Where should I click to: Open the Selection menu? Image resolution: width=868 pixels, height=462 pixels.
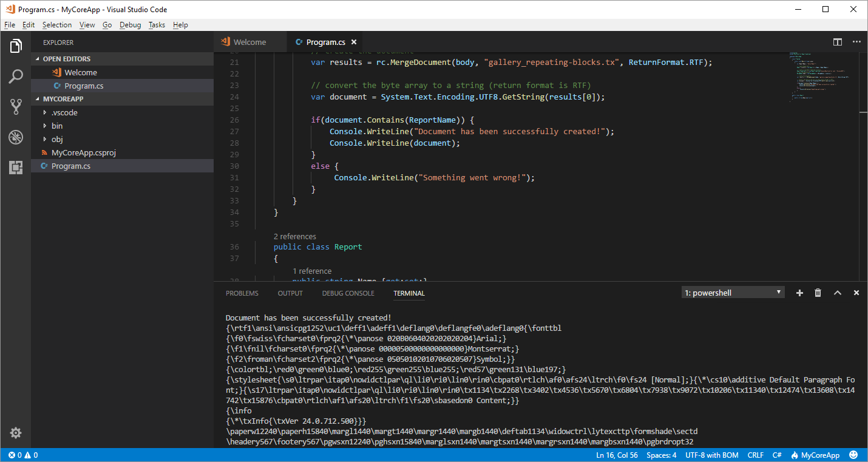click(57, 25)
